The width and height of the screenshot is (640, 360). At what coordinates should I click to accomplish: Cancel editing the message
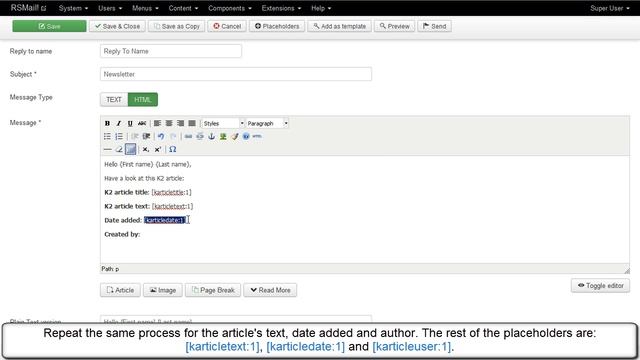(x=227, y=26)
